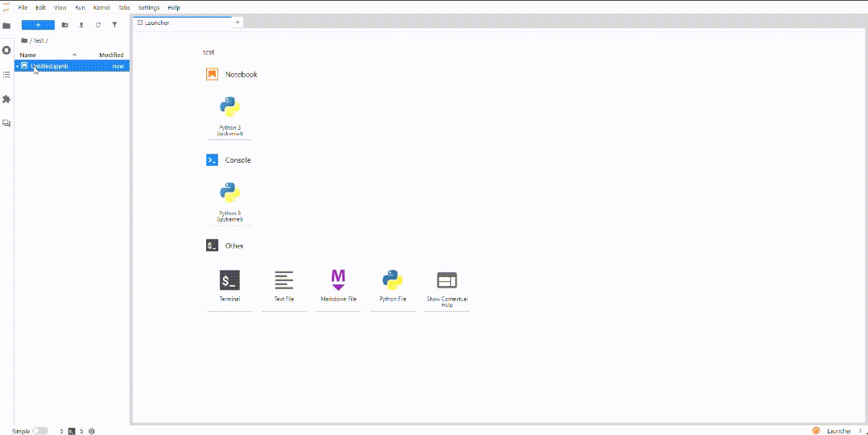Start a Python 3 notebook

point(229,114)
